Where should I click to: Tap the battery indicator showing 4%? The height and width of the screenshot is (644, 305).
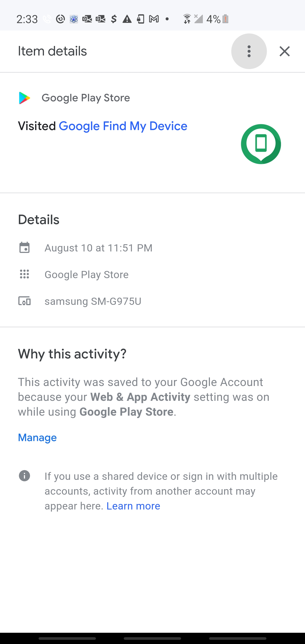tap(225, 19)
